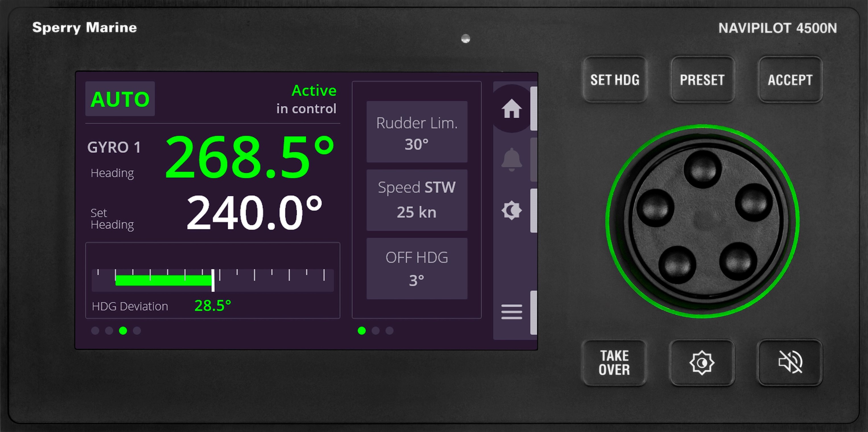Click the ambient light sensor on bezel

coord(465,39)
